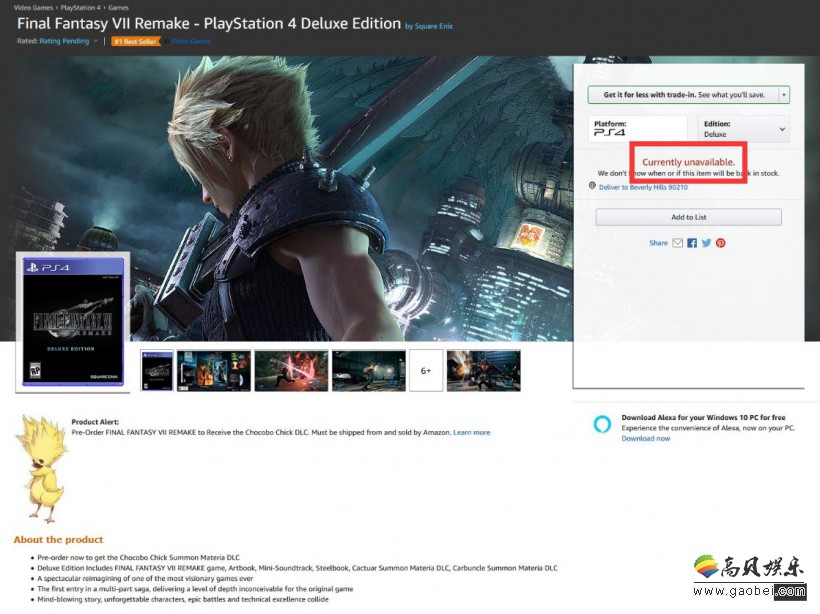Screen dimensions: 820x614
Task: Click the product title text
Action: click(x=209, y=24)
